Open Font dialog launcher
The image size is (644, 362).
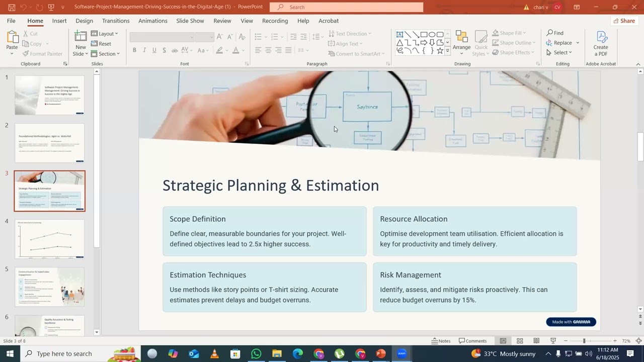(247, 64)
